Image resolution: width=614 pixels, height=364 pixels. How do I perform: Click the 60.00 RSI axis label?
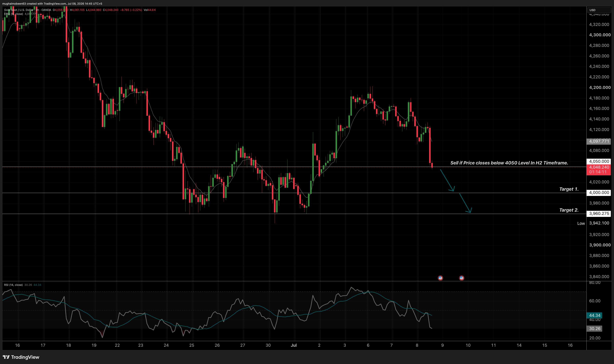[x=595, y=301]
